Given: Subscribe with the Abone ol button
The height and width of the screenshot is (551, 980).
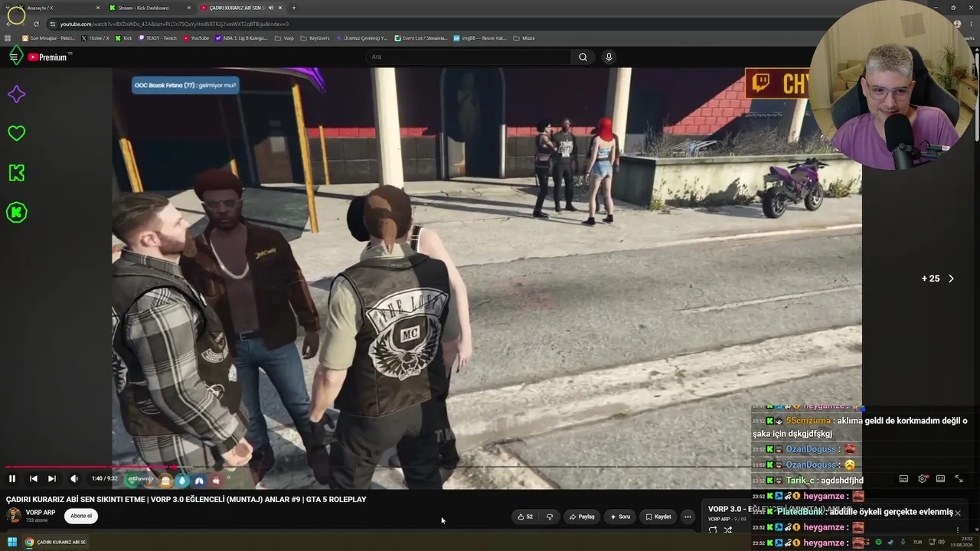Looking at the screenshot, I should [x=81, y=516].
